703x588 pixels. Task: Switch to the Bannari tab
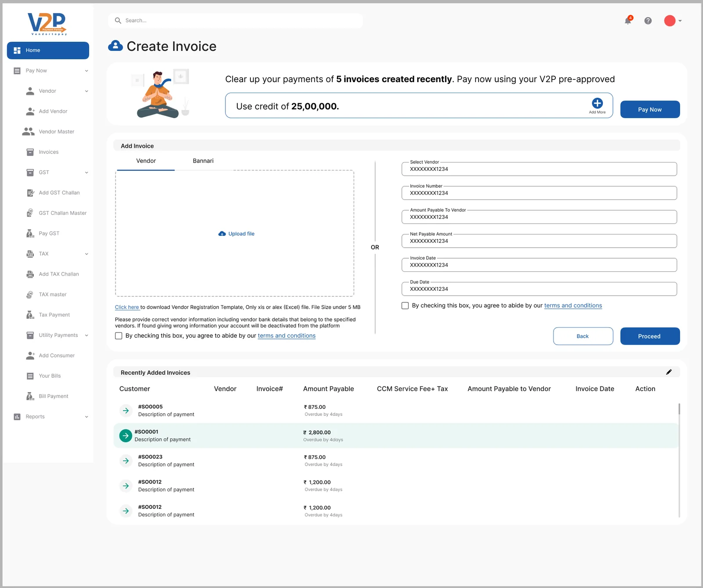(x=203, y=161)
